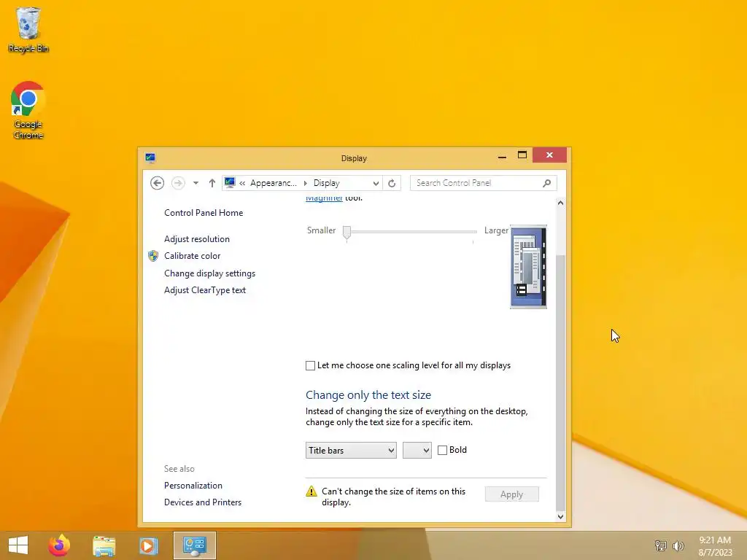Launch Firefox from the taskbar
The image size is (747, 560).
pos(59,545)
